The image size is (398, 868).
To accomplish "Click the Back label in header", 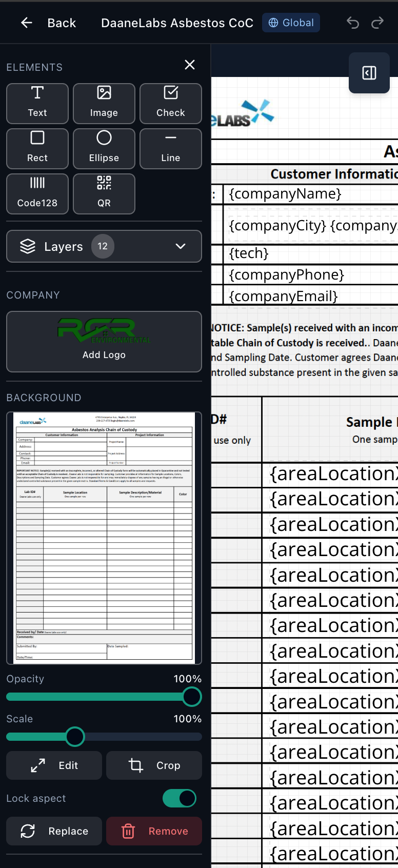I will coord(62,23).
